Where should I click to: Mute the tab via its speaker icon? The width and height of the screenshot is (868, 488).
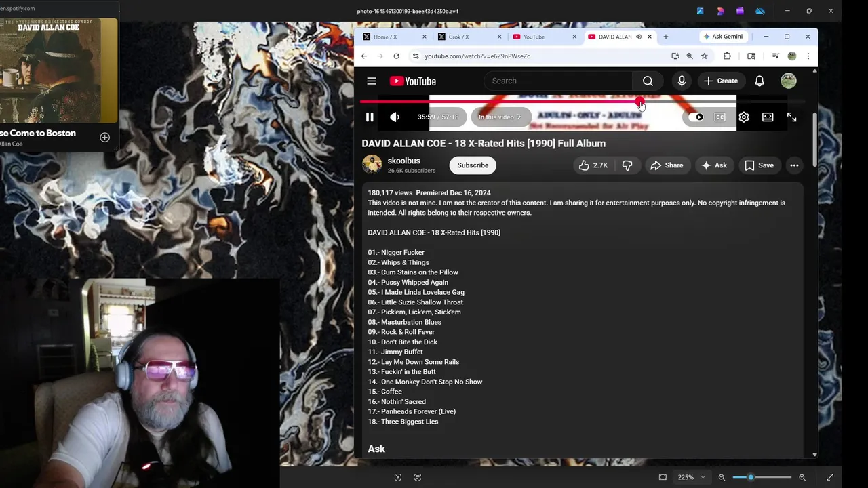click(x=638, y=37)
